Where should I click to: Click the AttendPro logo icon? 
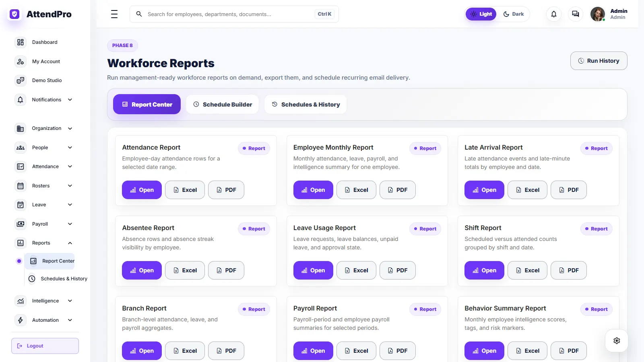15,14
